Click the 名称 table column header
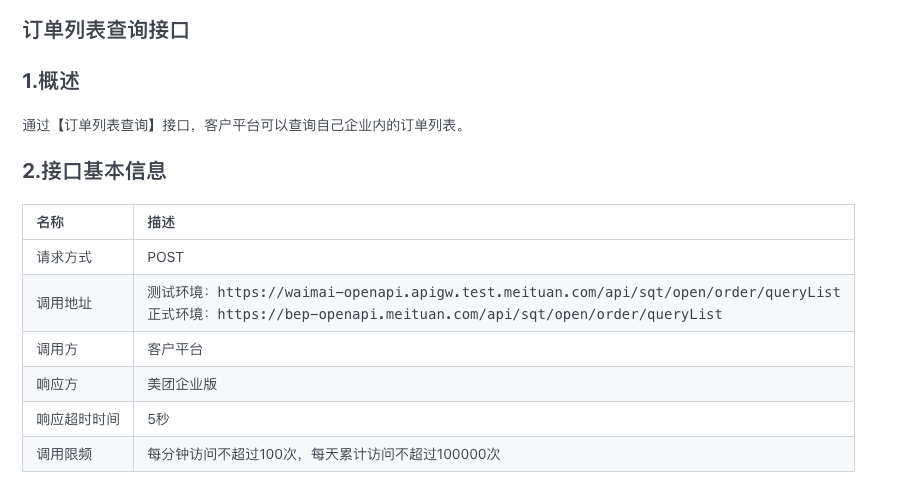The height and width of the screenshot is (484, 906). (50, 222)
